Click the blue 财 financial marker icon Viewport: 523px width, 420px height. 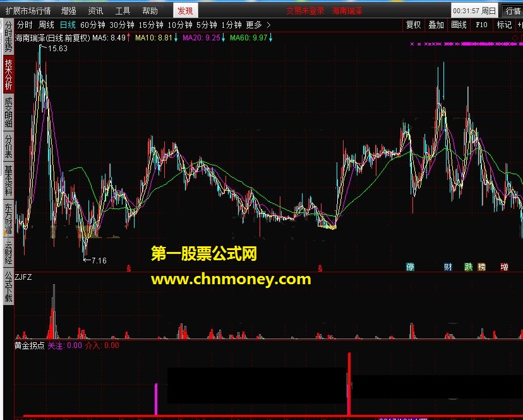(448, 267)
